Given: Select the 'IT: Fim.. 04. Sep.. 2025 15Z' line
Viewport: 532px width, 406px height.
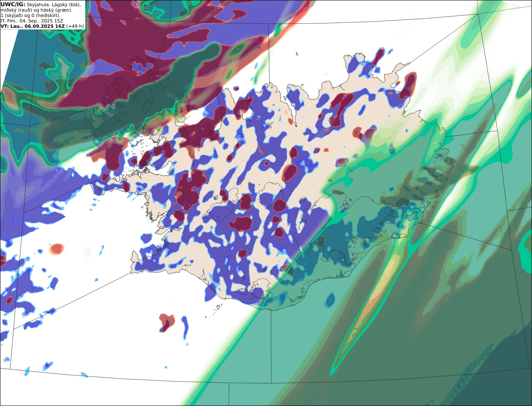Looking at the screenshot, I should click(32, 21).
